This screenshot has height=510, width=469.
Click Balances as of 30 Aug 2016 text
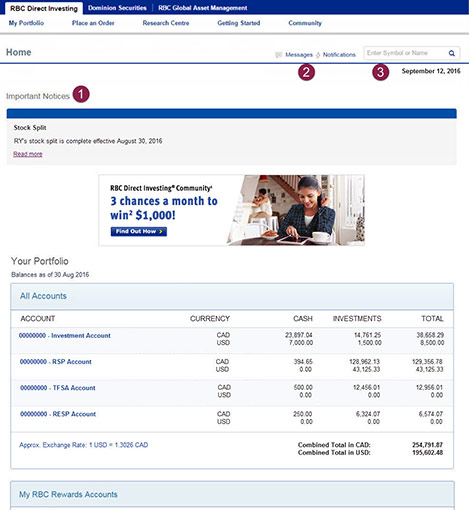(50, 275)
